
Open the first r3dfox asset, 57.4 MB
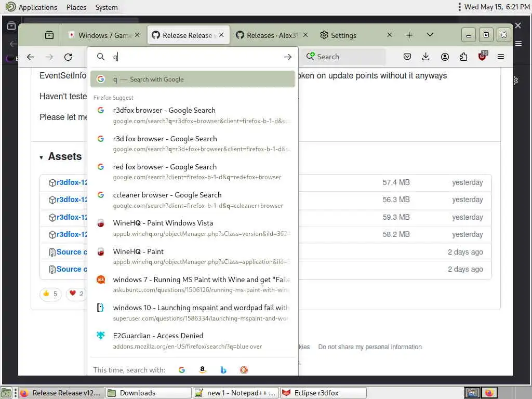click(x=72, y=182)
